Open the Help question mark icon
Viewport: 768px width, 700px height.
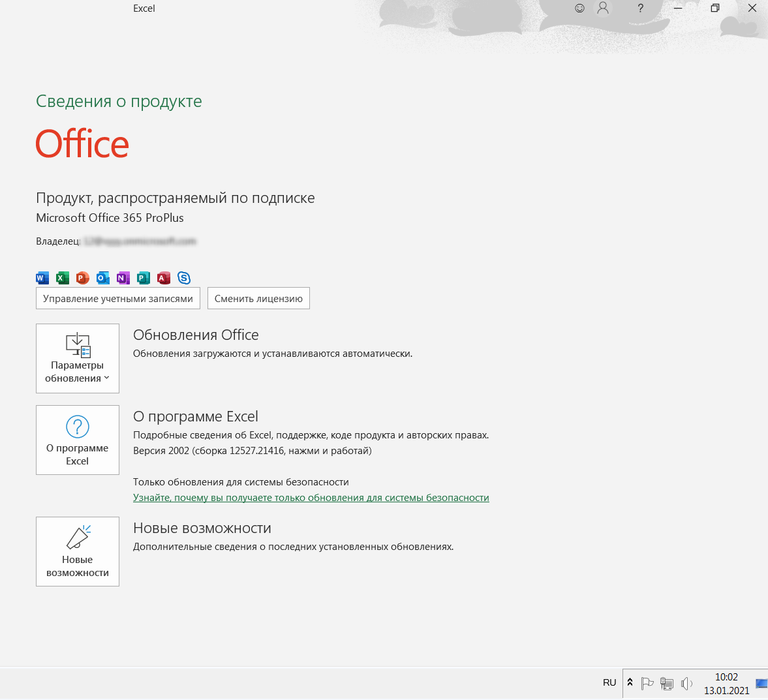tap(640, 8)
